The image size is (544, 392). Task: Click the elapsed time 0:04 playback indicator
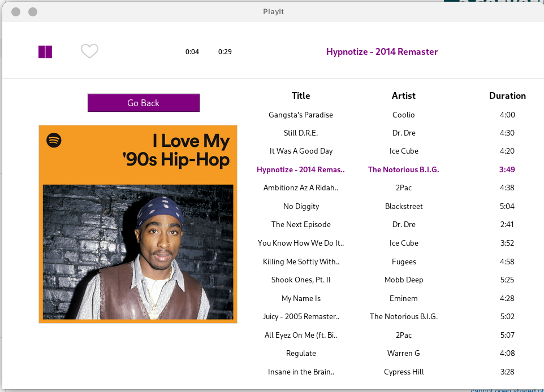[192, 51]
